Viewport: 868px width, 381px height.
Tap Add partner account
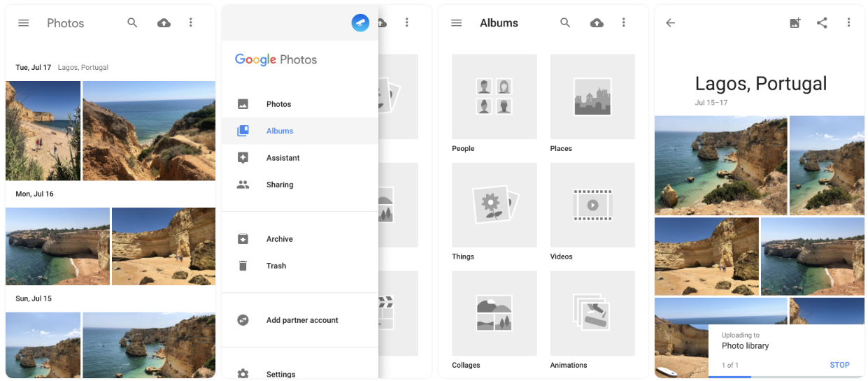[299, 320]
